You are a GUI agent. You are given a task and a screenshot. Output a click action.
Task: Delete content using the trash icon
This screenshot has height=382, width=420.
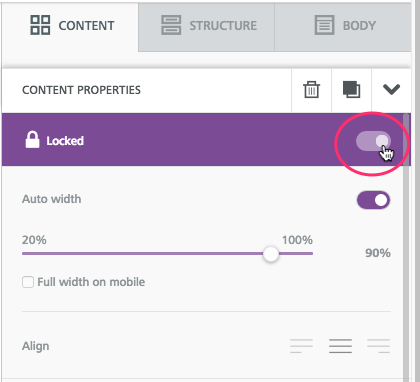tap(311, 90)
